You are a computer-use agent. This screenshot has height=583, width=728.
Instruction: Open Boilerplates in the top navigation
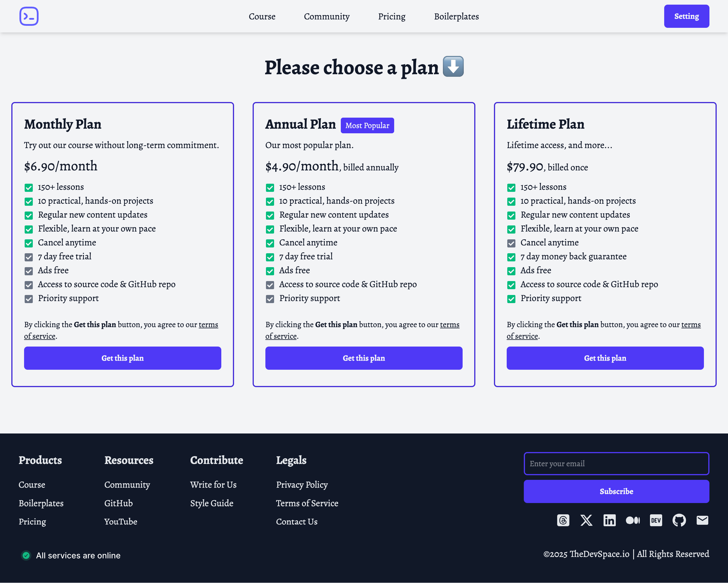point(456,17)
